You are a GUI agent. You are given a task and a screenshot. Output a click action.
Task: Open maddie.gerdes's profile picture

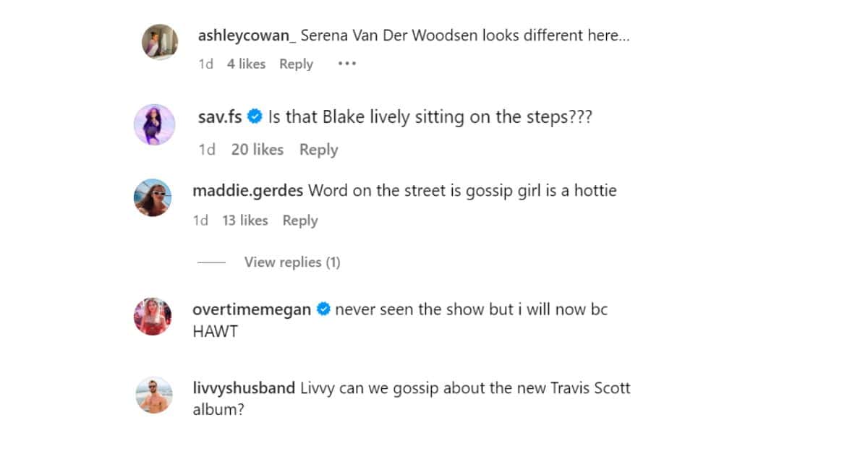point(153,197)
